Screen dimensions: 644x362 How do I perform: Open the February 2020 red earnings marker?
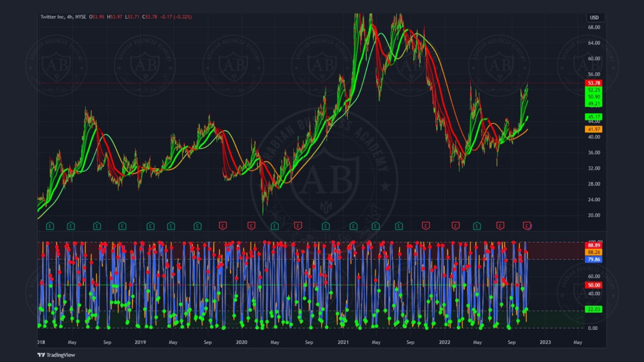click(x=252, y=226)
